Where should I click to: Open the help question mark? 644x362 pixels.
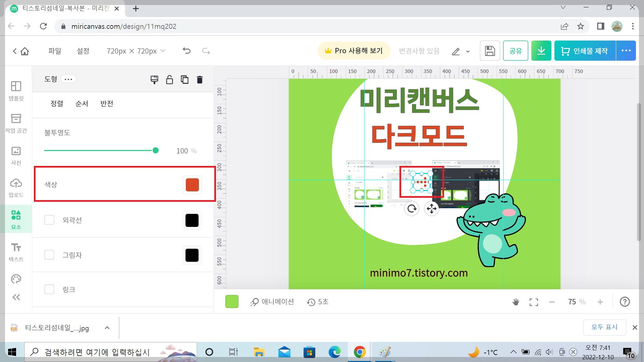625,302
